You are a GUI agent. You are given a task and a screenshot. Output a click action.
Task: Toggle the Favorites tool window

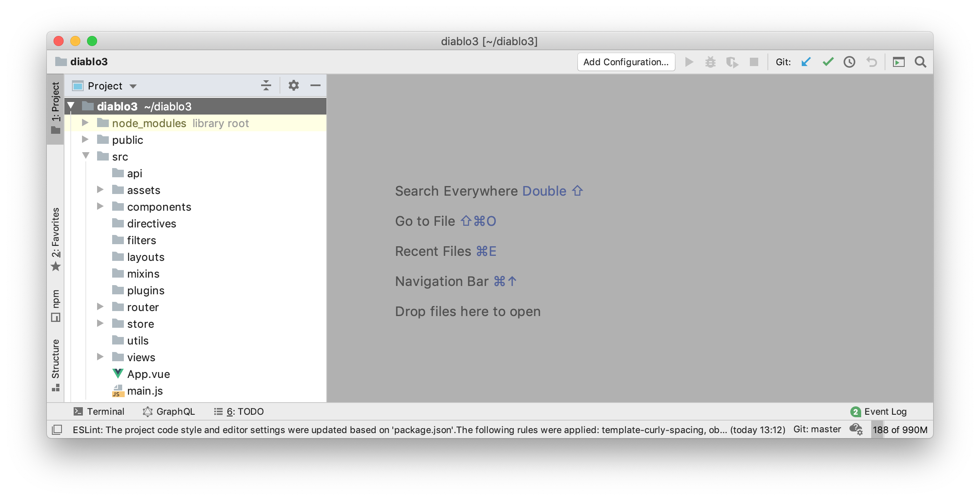click(56, 238)
